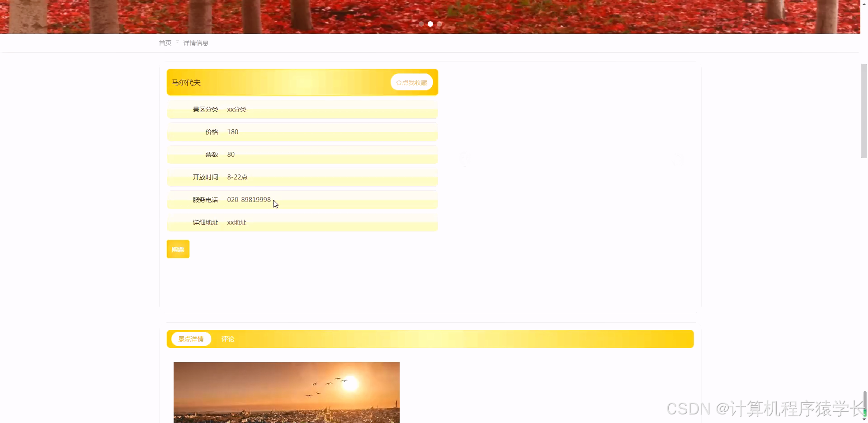Click the 景区分类 label
868x423 pixels.
205,109
